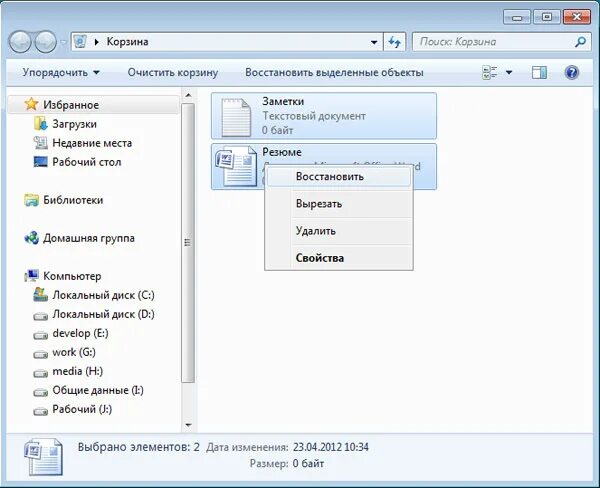
Task: Click the Заметки text document icon
Action: point(236,116)
